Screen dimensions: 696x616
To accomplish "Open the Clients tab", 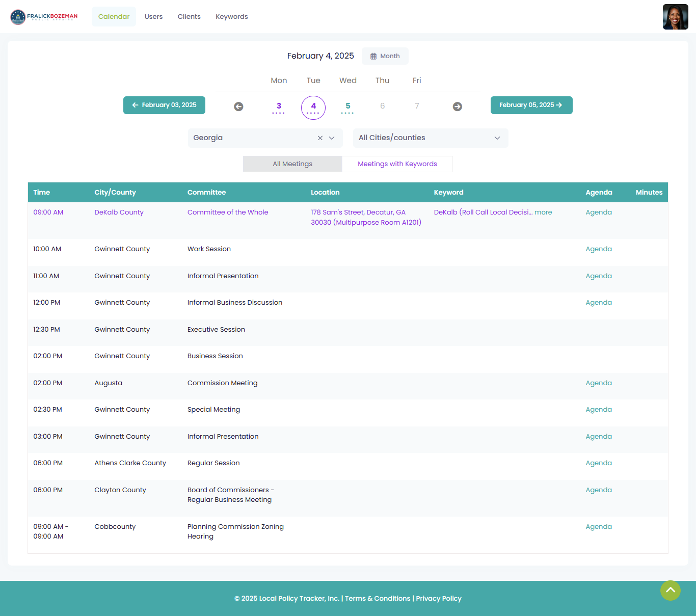I will coord(189,16).
